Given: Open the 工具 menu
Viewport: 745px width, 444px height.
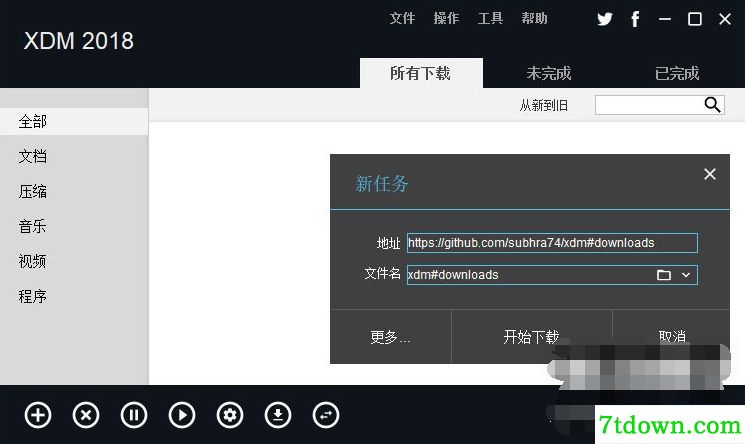Looking at the screenshot, I should [490, 19].
